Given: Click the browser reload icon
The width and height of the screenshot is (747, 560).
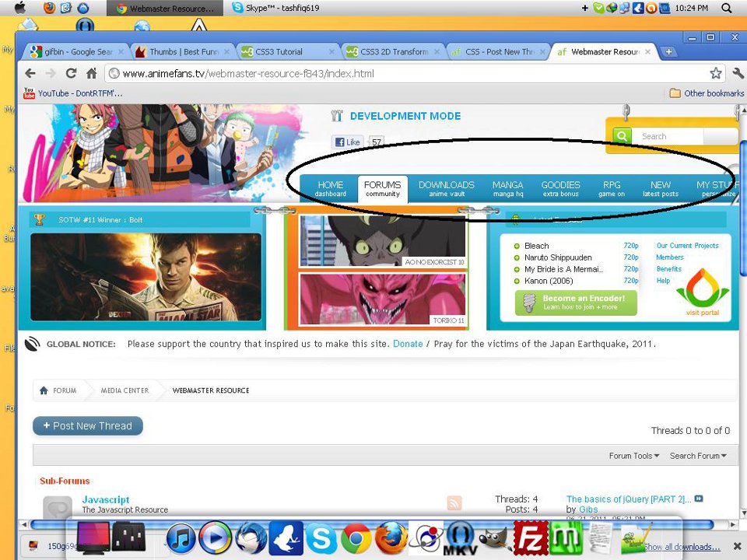Looking at the screenshot, I should (x=71, y=73).
